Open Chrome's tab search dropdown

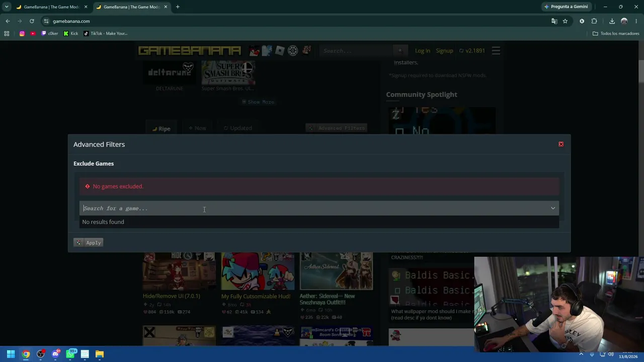tap(7, 7)
